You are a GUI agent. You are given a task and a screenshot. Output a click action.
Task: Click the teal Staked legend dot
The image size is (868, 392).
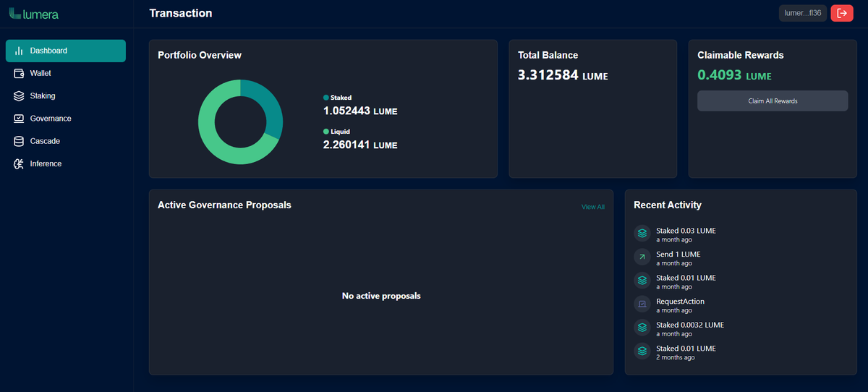click(325, 97)
